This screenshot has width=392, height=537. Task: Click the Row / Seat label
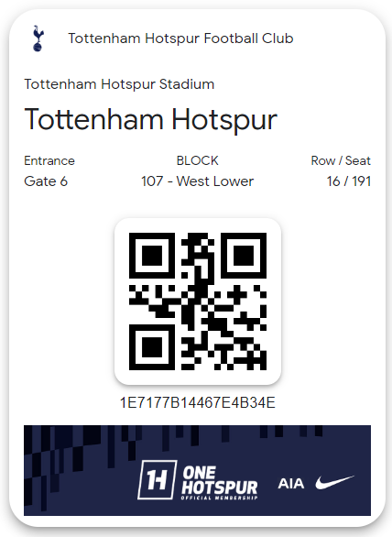click(x=341, y=160)
